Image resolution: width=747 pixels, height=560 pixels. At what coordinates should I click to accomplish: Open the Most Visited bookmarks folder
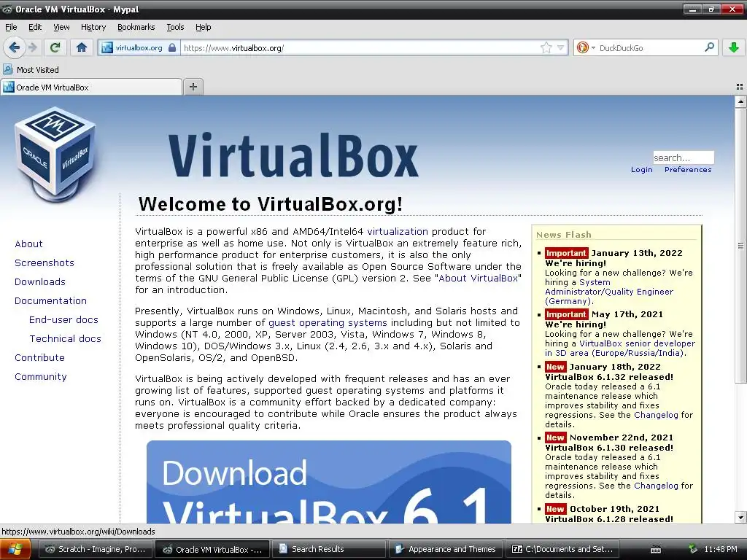click(31, 69)
